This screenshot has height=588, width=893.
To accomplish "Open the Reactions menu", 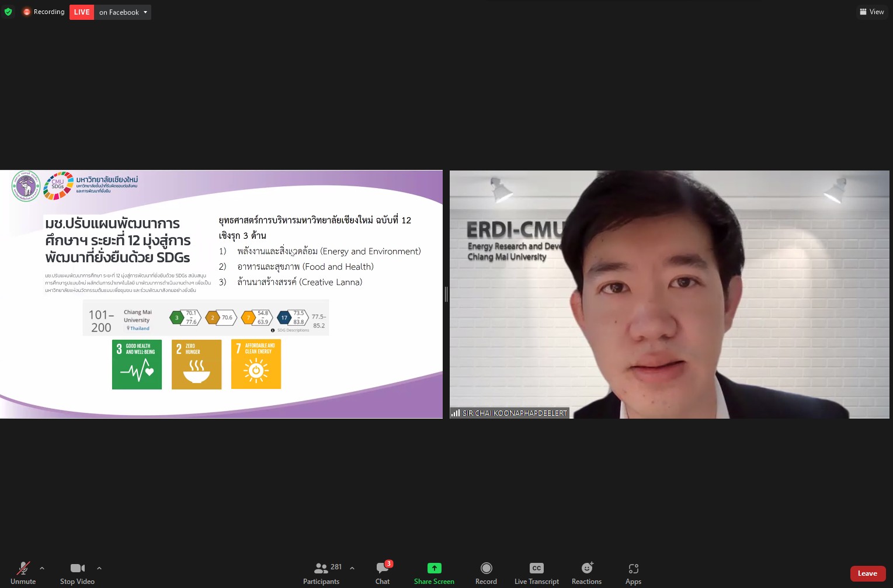I will pyautogui.click(x=586, y=573).
